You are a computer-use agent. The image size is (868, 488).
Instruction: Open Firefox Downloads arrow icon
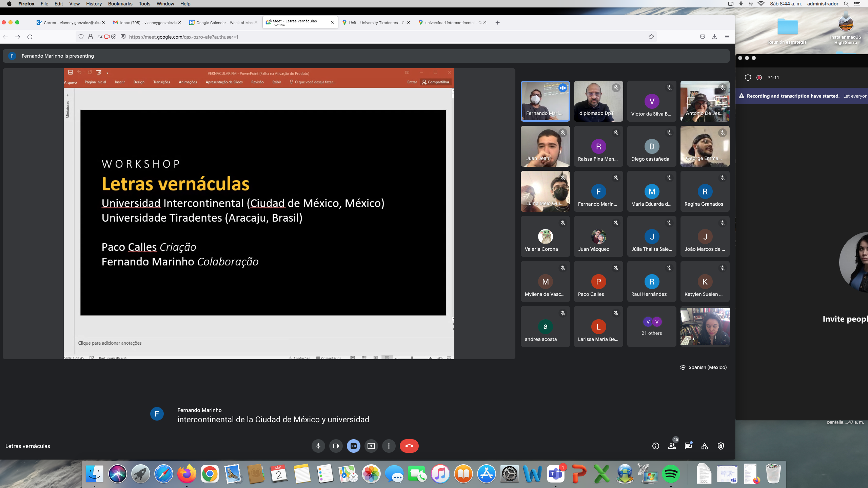715,37
